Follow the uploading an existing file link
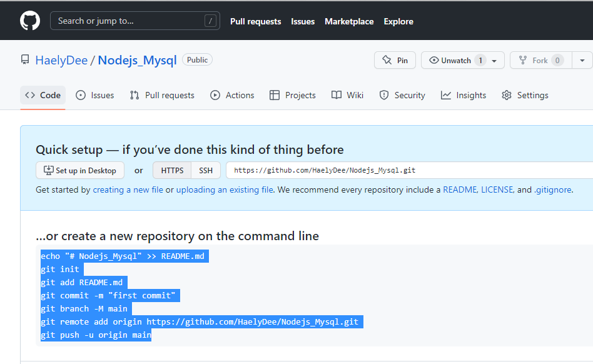 pyautogui.click(x=225, y=190)
